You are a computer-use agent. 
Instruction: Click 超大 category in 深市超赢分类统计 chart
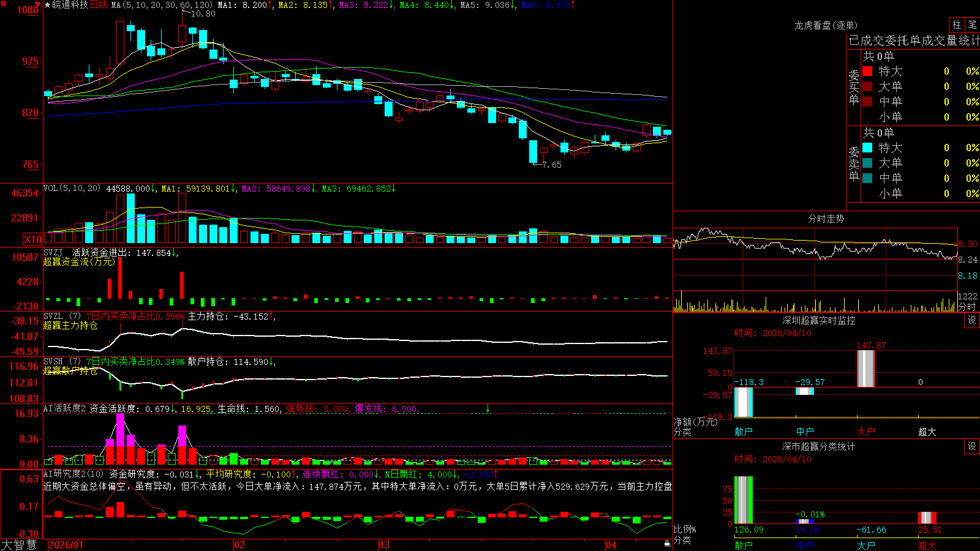point(927,545)
